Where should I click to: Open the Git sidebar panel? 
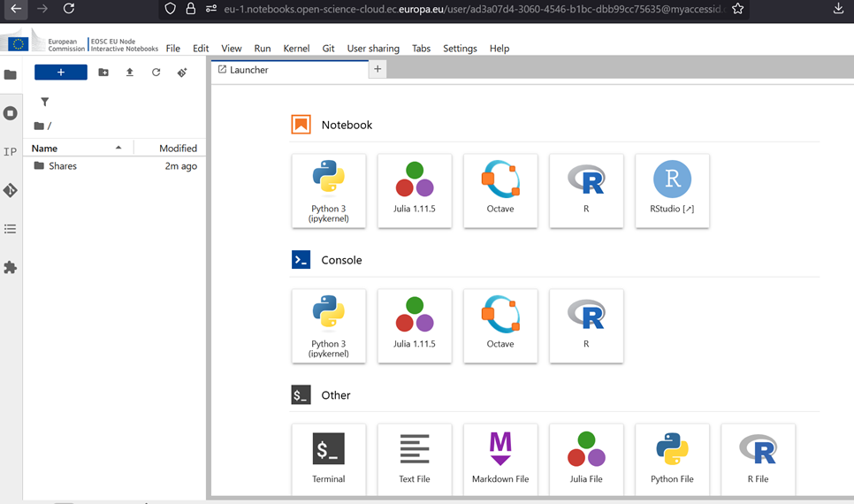pos(11,190)
